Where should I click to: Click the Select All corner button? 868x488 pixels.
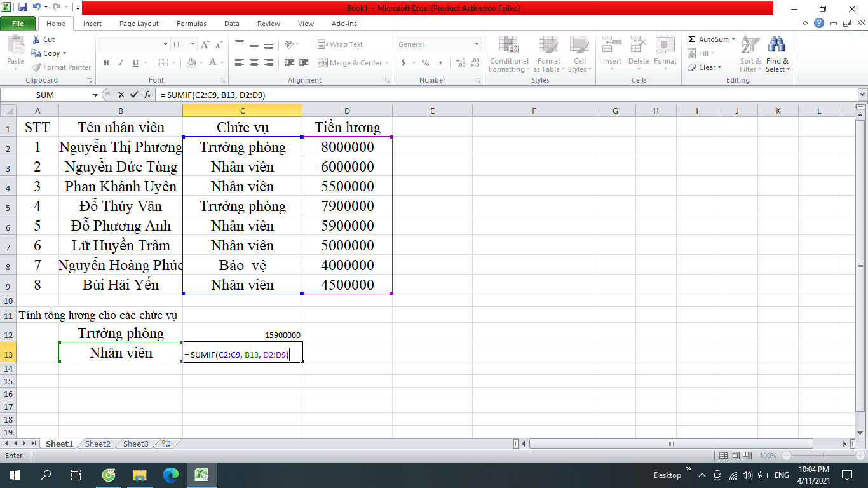tap(8, 111)
